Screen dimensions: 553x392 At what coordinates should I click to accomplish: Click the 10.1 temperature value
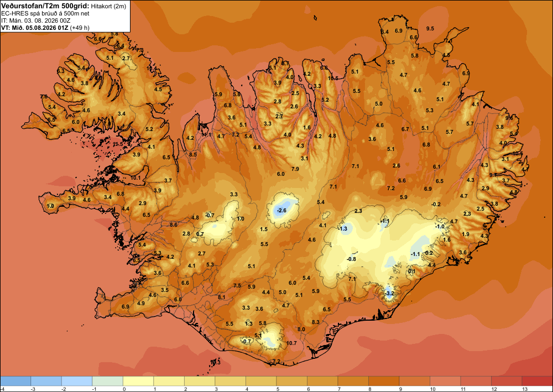135,178
